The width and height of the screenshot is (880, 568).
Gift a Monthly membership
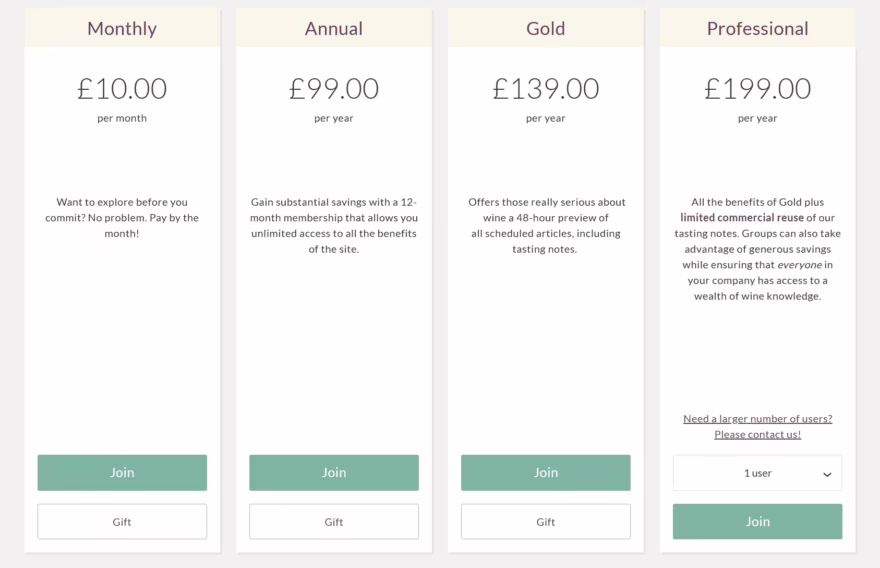pyautogui.click(x=122, y=521)
